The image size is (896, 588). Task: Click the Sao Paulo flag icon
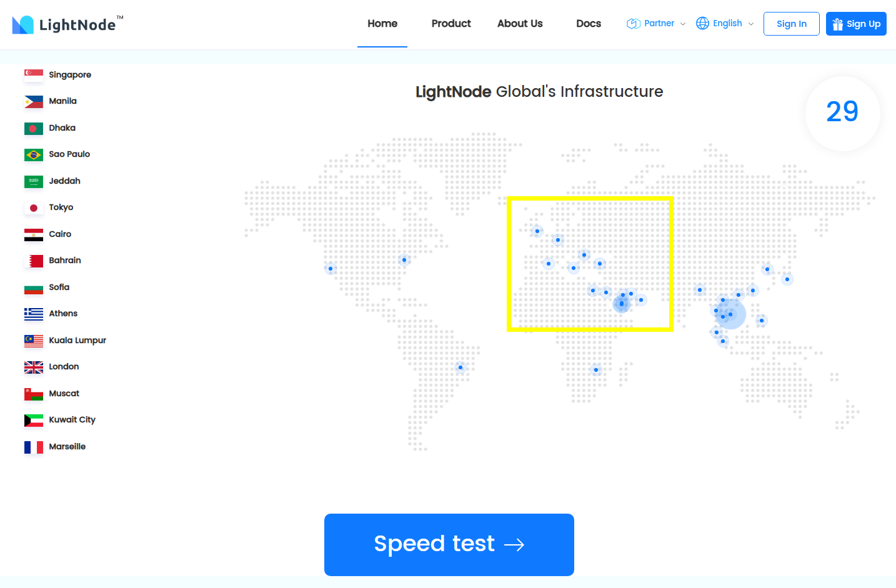[x=33, y=154]
